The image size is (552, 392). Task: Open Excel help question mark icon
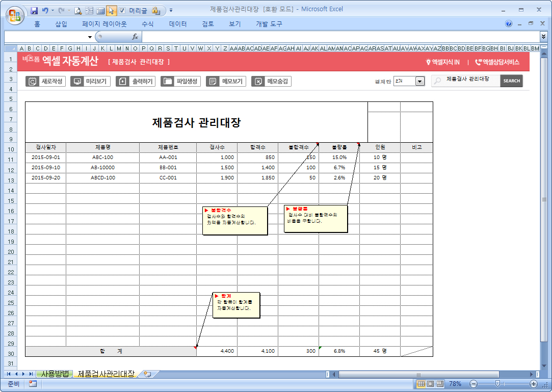pyautogui.click(x=508, y=23)
